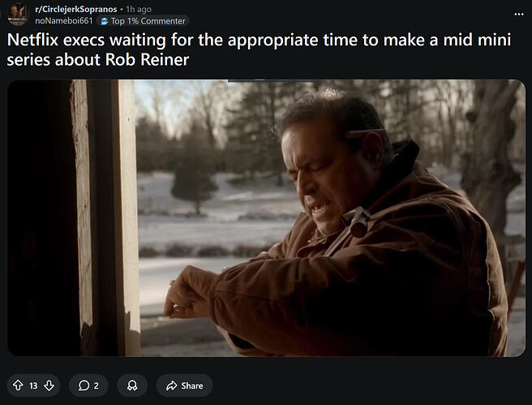Click the vote count showing 13

[33, 386]
